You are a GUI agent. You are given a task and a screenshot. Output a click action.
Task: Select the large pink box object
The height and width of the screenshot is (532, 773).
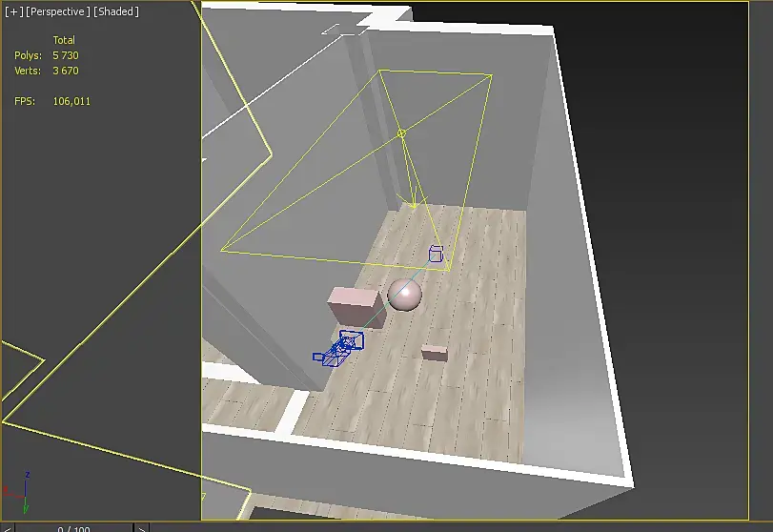coord(355,308)
